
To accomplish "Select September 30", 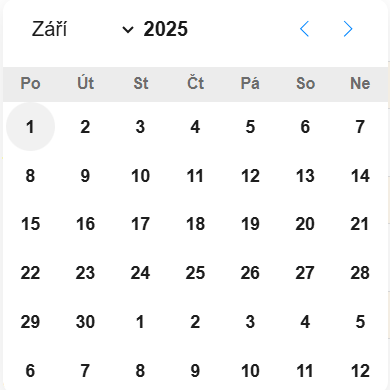I will (85, 322).
